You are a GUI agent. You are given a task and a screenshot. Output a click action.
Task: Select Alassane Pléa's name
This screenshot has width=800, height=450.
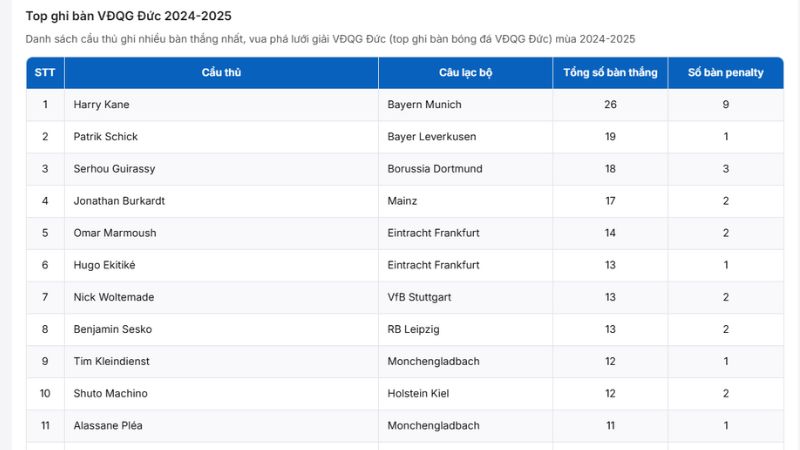tap(108, 425)
